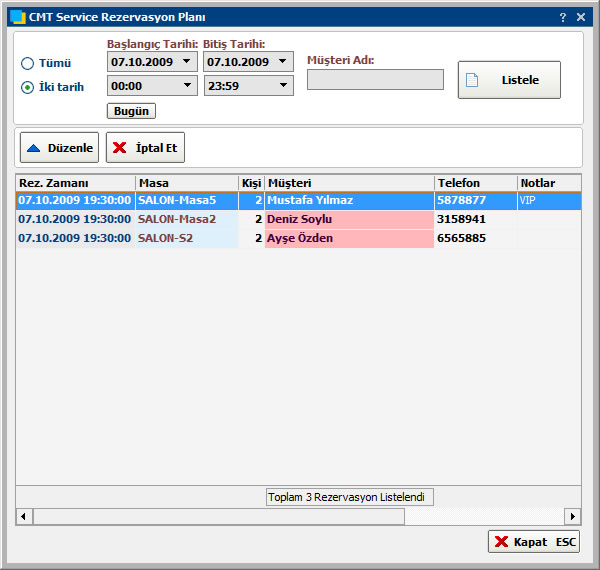The width and height of the screenshot is (600, 570).
Task: Open the Başlangıç Tarihi date dropdown
Action: (x=186, y=62)
